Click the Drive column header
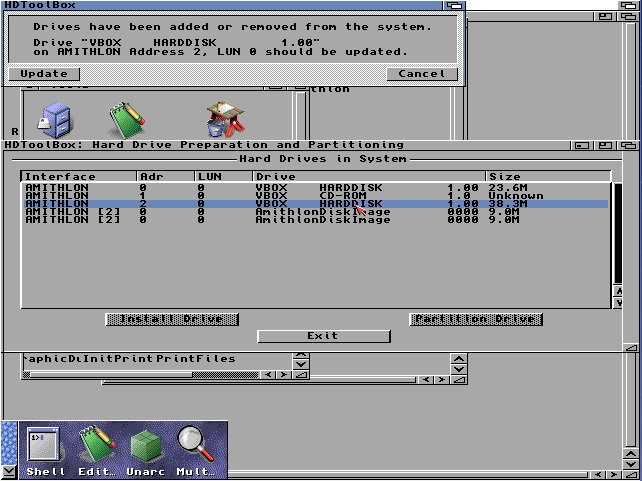642x481 pixels. pos(369,176)
